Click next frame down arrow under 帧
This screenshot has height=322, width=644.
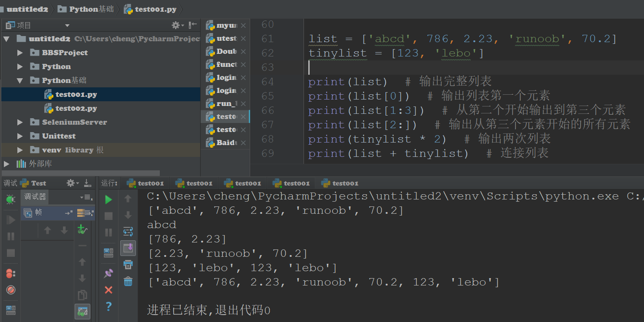64,230
